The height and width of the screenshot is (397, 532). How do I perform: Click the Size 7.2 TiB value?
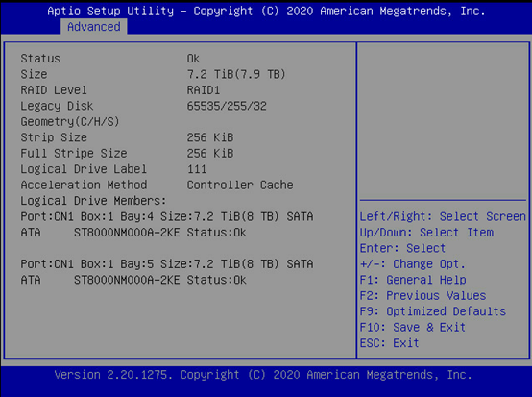pos(236,74)
